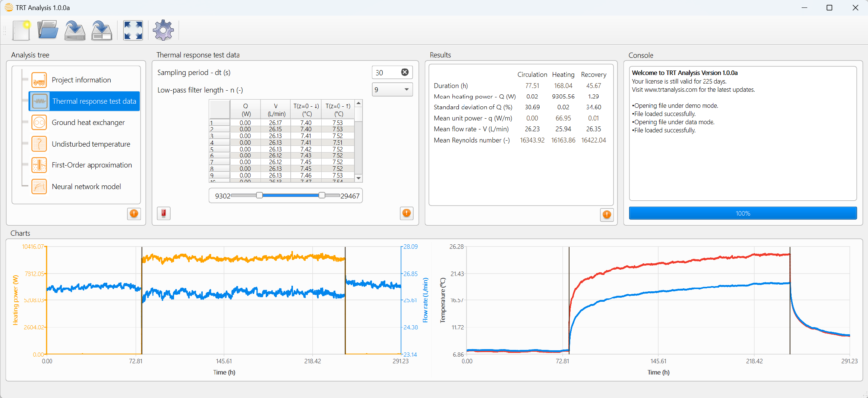Click the Q (W) column header
868x398 pixels.
(x=246, y=110)
